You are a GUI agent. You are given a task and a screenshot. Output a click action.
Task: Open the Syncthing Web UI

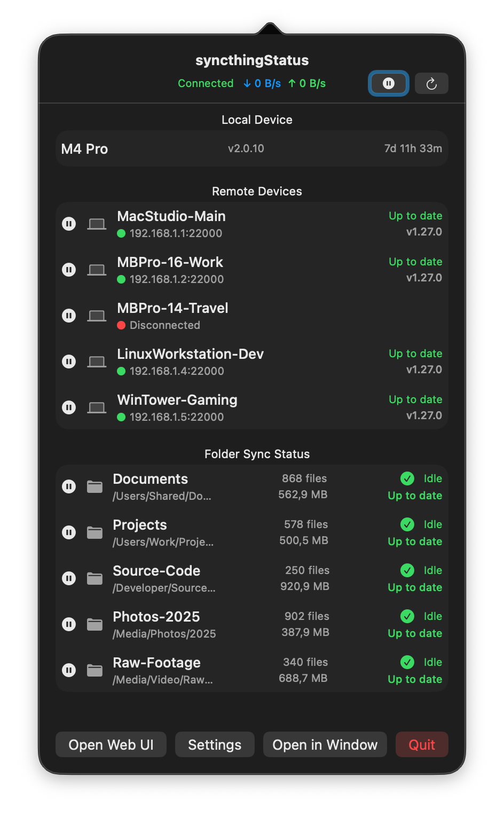[111, 744]
